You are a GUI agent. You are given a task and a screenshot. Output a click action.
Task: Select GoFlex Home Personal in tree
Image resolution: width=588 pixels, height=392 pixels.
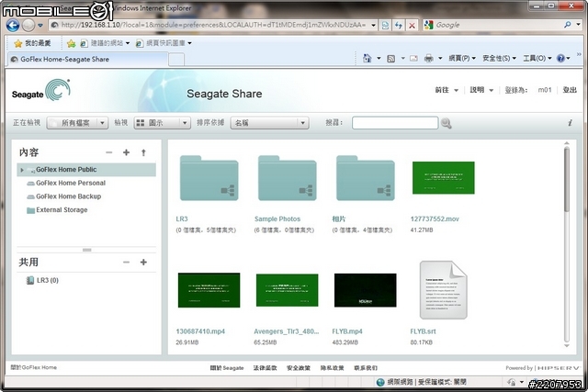point(71,184)
